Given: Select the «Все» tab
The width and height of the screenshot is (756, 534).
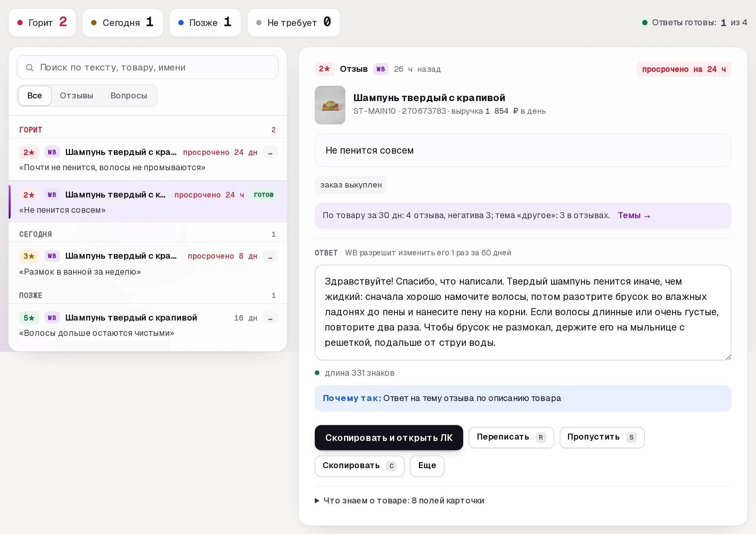Looking at the screenshot, I should point(35,96).
